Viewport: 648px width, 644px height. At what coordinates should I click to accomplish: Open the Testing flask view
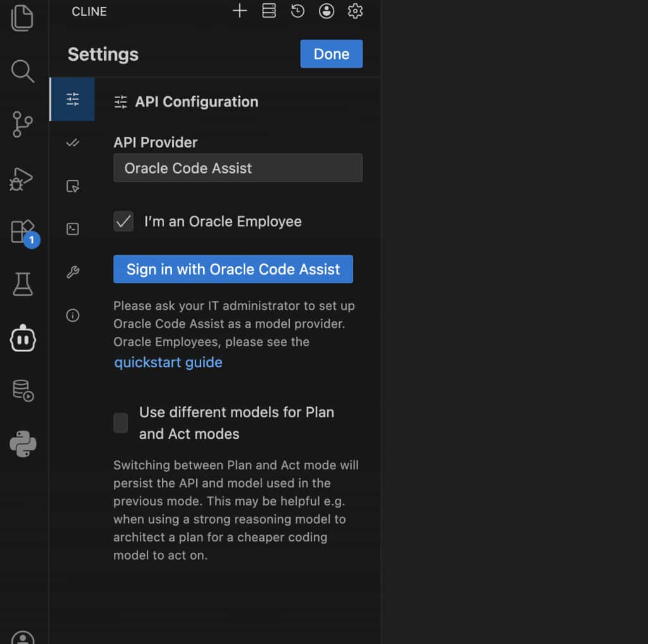[x=23, y=285]
